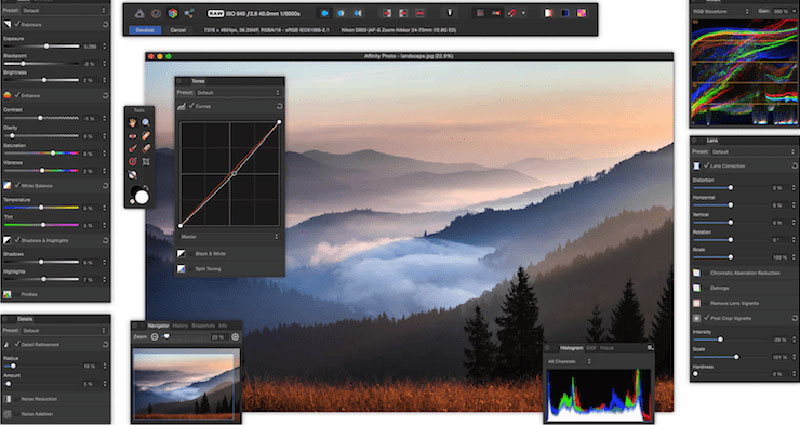This screenshot has width=800, height=425.
Task: Reset Detail Refinement with revert icon
Action: point(105,344)
